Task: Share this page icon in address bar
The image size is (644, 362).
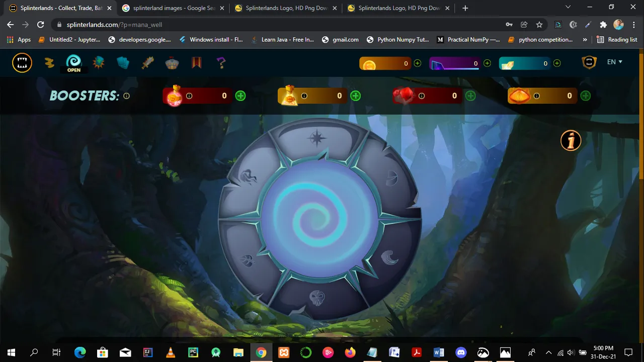Action: point(524,24)
